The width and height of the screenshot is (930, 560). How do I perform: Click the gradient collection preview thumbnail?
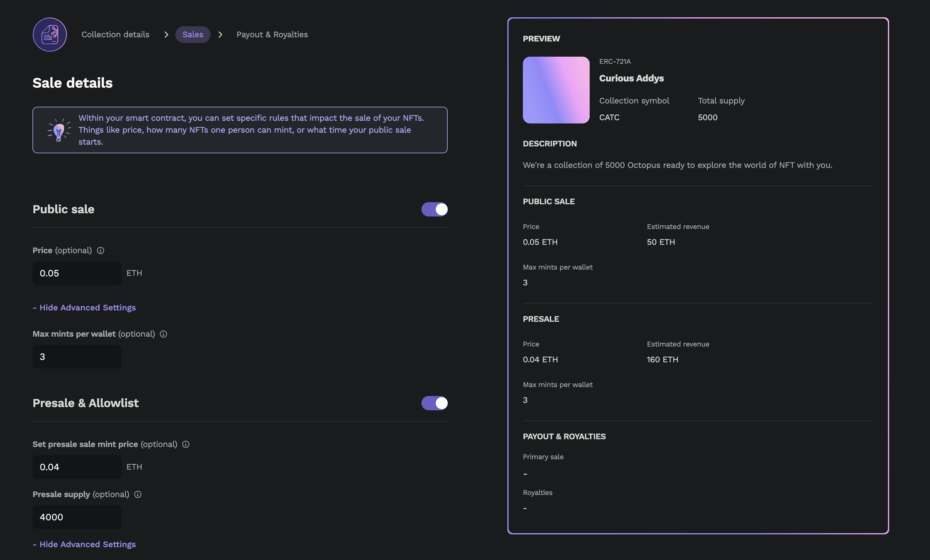pos(556,90)
